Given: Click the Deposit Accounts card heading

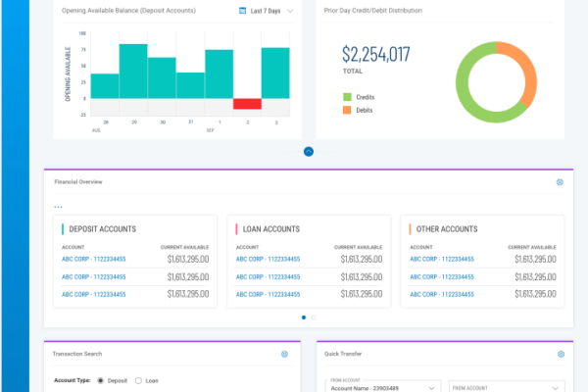Looking at the screenshot, I should (102, 229).
